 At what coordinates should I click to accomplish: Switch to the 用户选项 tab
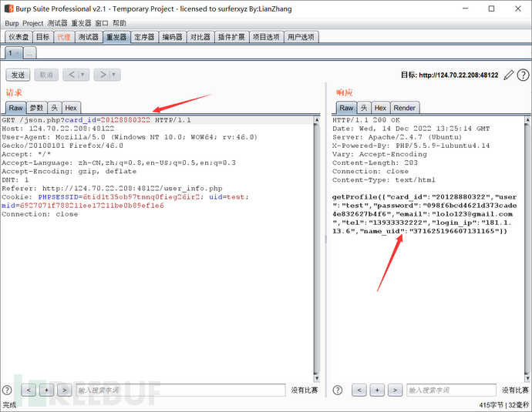click(x=301, y=37)
